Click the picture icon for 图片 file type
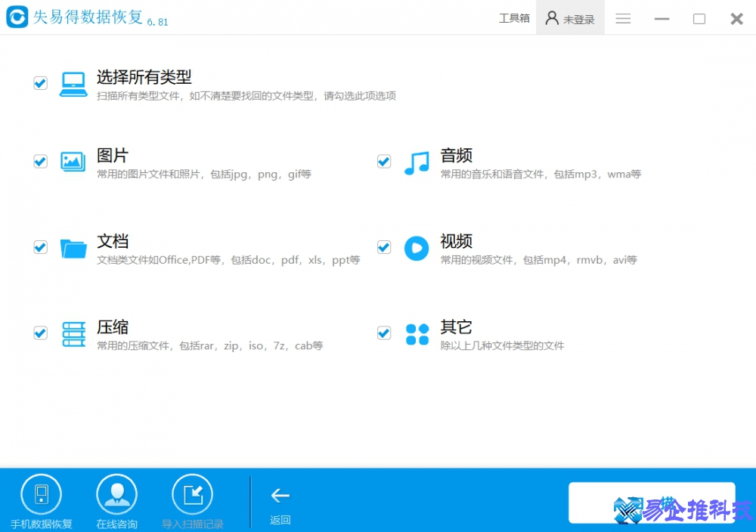Screen dimensions: 756x532 tap(73, 161)
